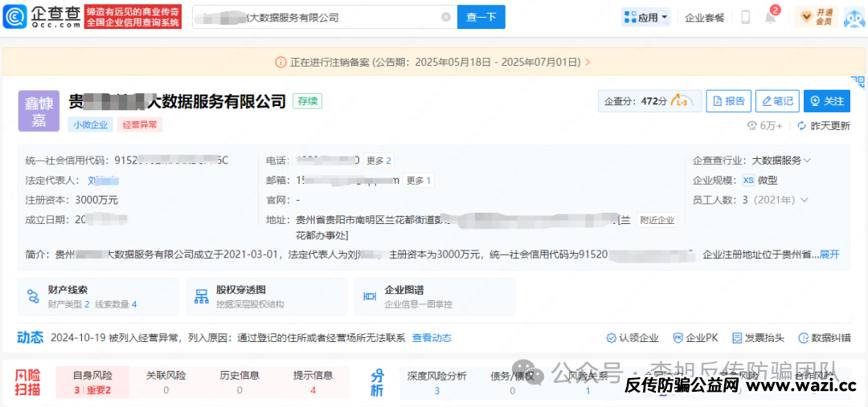The height and width of the screenshot is (407, 868).
Task: Select the 历史信息 tab
Action: click(240, 382)
